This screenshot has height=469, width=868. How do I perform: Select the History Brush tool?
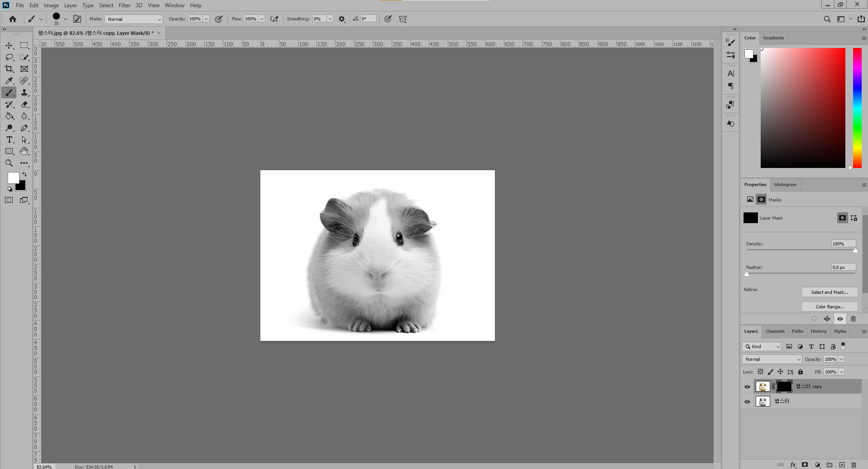[9, 104]
